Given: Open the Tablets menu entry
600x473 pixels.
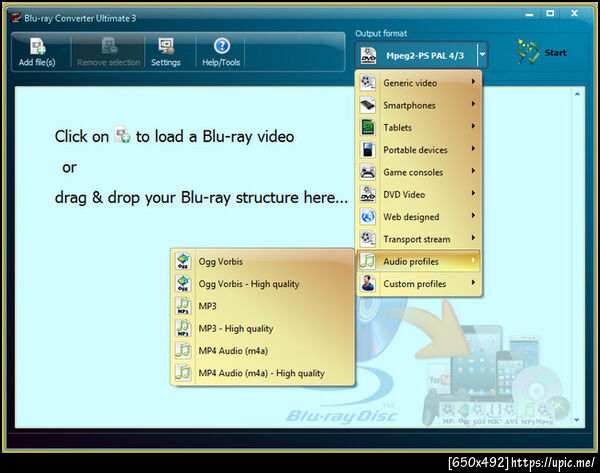Looking at the screenshot, I should click(419, 127).
